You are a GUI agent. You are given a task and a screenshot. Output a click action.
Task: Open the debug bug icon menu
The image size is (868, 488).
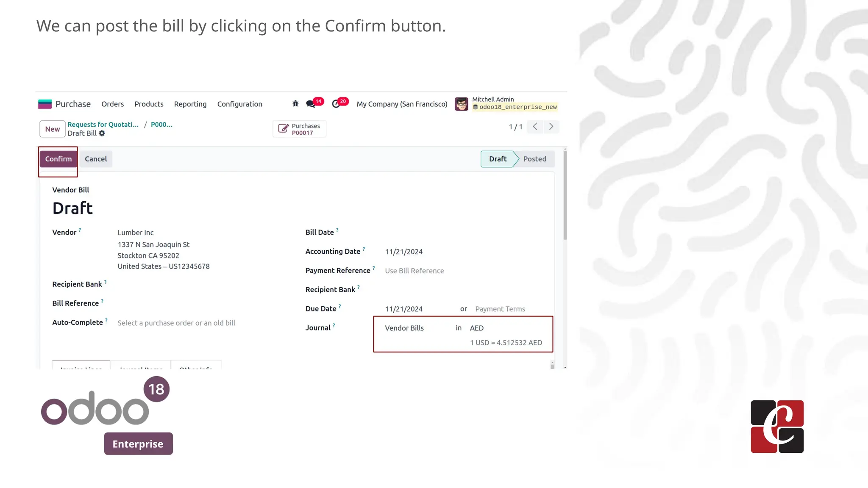(295, 104)
